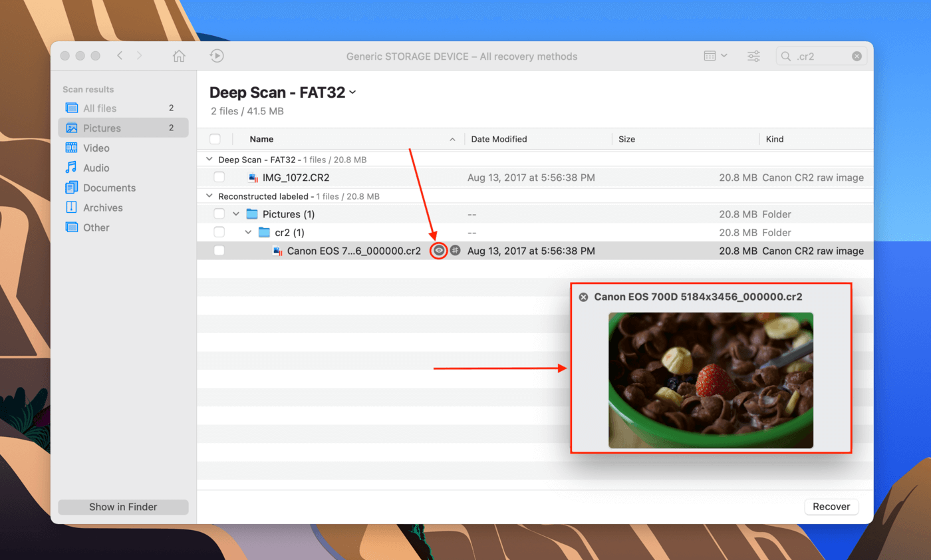Click the Scan results heading

[88, 89]
